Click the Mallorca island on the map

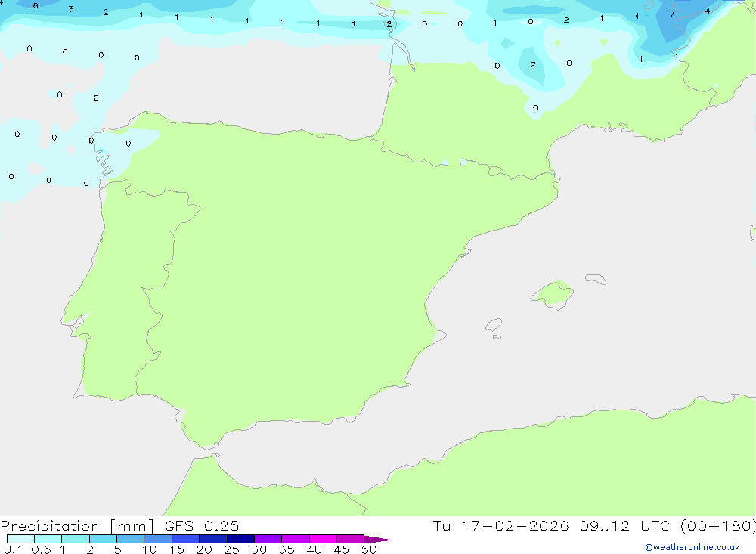coord(552,294)
